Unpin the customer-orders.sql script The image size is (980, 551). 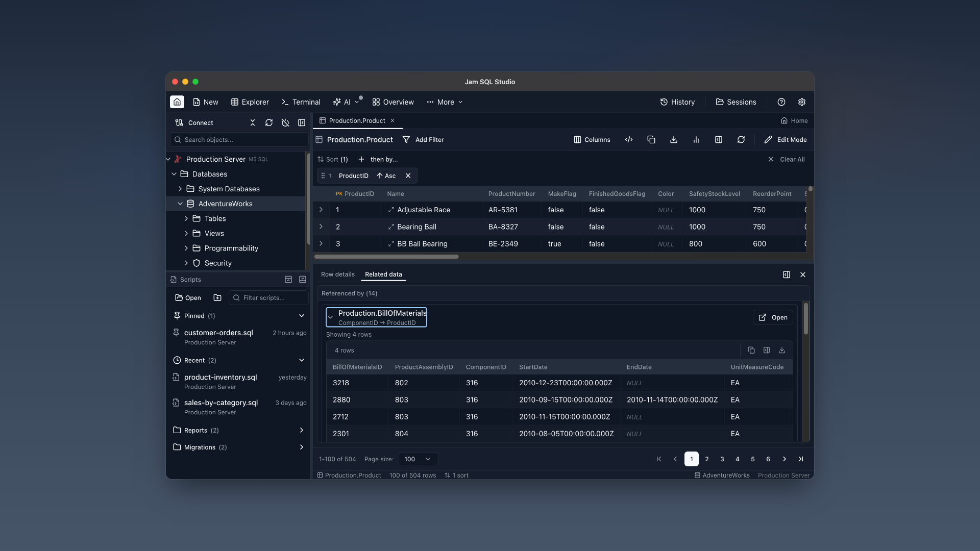176,333
